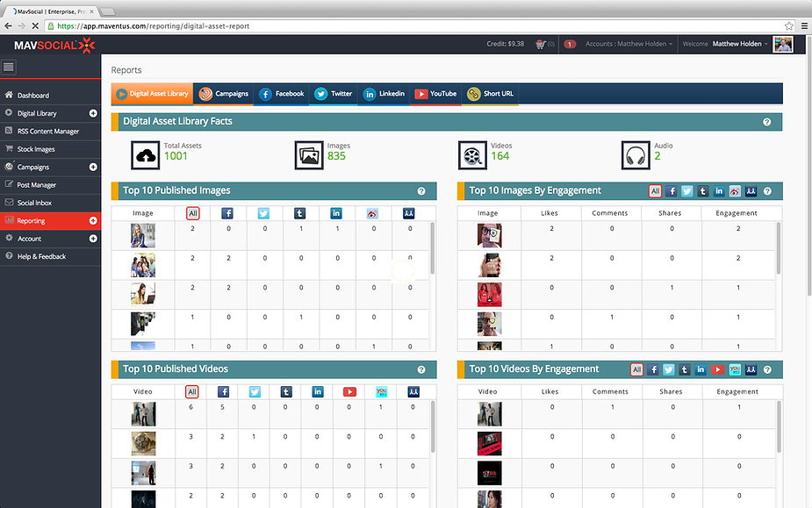This screenshot has width=812, height=508.
Task: Click LinkedIn filter in Top 10 Videos By Engagement
Action: (701, 369)
